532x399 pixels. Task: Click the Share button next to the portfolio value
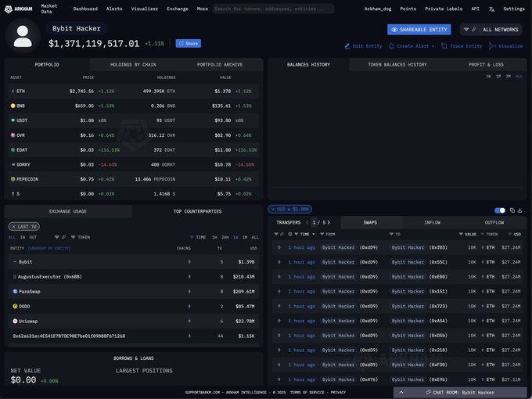pyautogui.click(x=189, y=44)
